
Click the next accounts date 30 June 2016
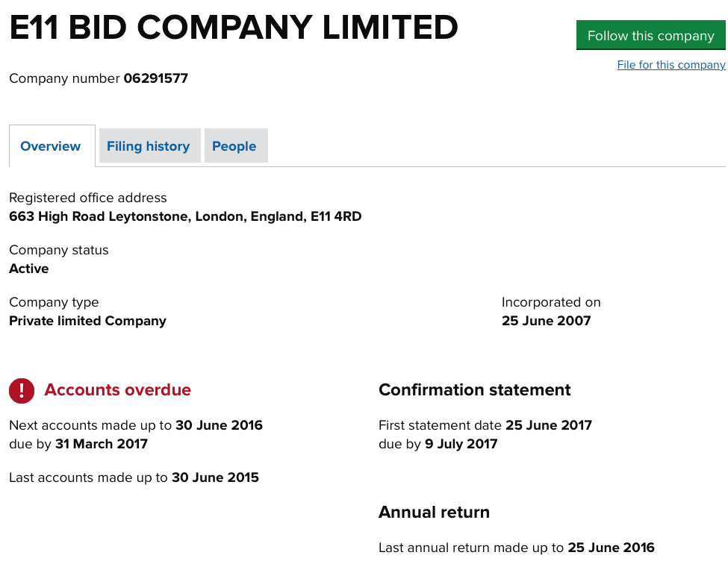pos(219,425)
